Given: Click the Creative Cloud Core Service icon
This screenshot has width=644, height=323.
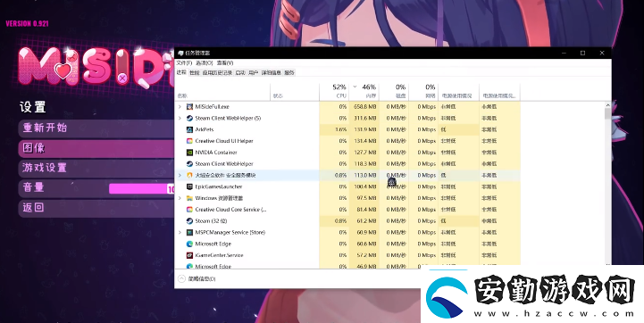Looking at the screenshot, I should pyautogui.click(x=189, y=210).
